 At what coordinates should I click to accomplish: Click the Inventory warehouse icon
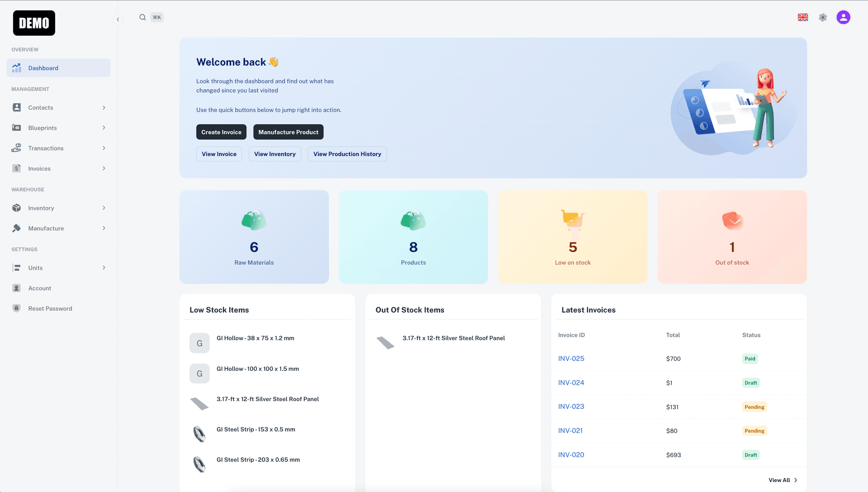(x=17, y=208)
